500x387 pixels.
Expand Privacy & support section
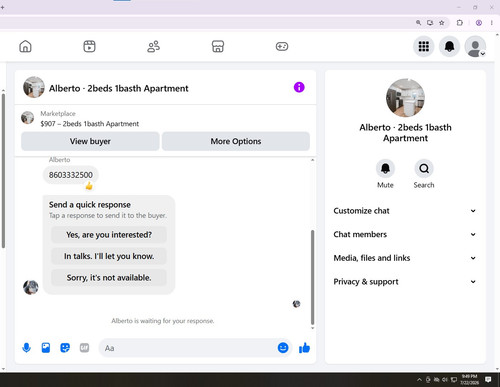point(405,282)
